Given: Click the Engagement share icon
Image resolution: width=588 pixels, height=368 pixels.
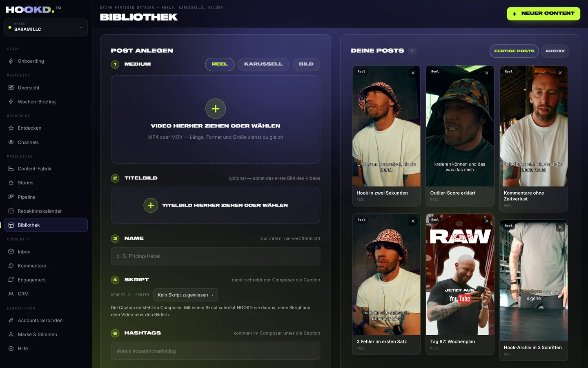Looking at the screenshot, I should pos(11,280).
